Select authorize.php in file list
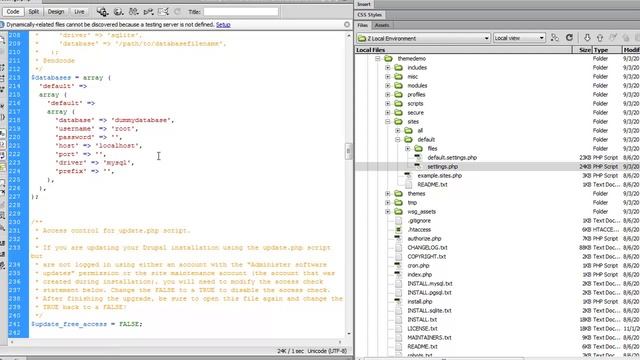Viewport: 640px width, 360px height. [424, 238]
